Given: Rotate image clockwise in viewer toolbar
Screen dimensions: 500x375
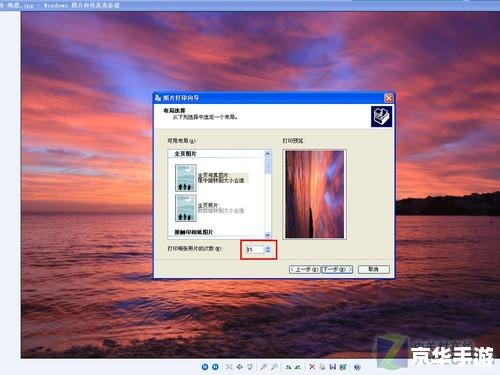Looking at the screenshot, I should pos(288,367).
